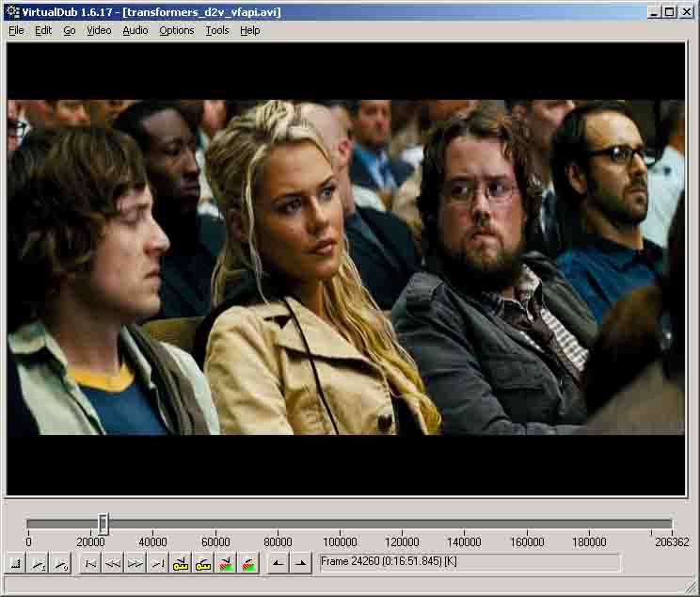The height and width of the screenshot is (597, 700).
Task: Go to next keyframe (yellow key icon)
Action: click(x=203, y=563)
